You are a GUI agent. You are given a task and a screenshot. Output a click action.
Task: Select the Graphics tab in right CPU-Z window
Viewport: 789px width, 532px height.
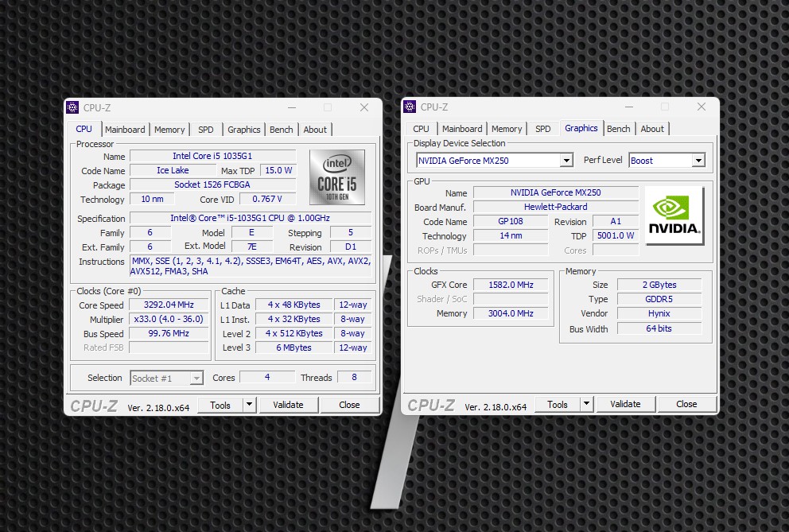coord(581,128)
